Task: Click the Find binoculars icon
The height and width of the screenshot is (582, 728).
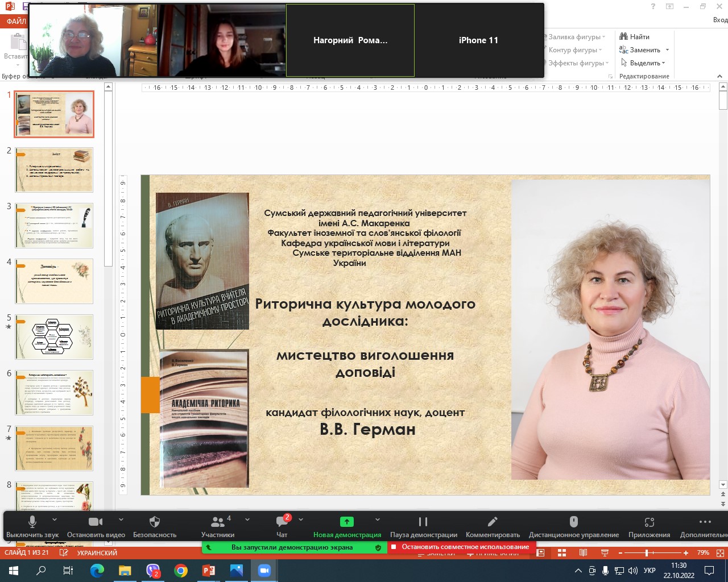Action: (x=623, y=36)
